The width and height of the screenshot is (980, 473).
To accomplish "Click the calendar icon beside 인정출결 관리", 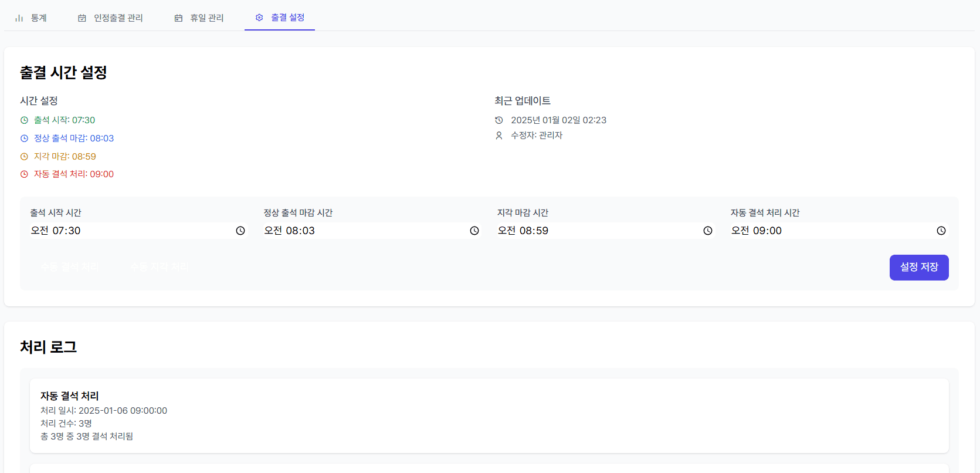I will tap(82, 18).
